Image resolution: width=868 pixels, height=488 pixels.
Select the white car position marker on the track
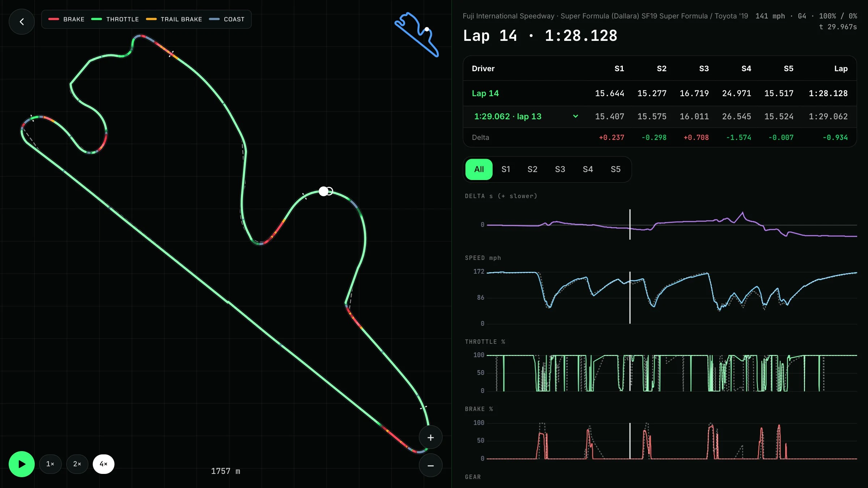(x=324, y=191)
